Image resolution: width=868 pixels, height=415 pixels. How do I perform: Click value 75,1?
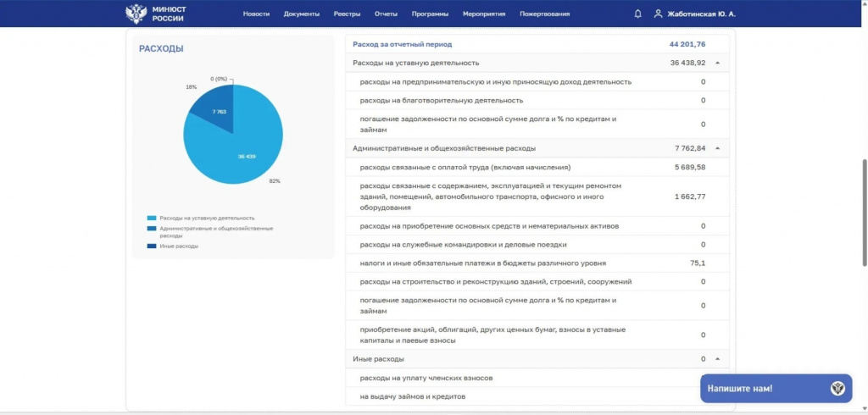point(698,263)
